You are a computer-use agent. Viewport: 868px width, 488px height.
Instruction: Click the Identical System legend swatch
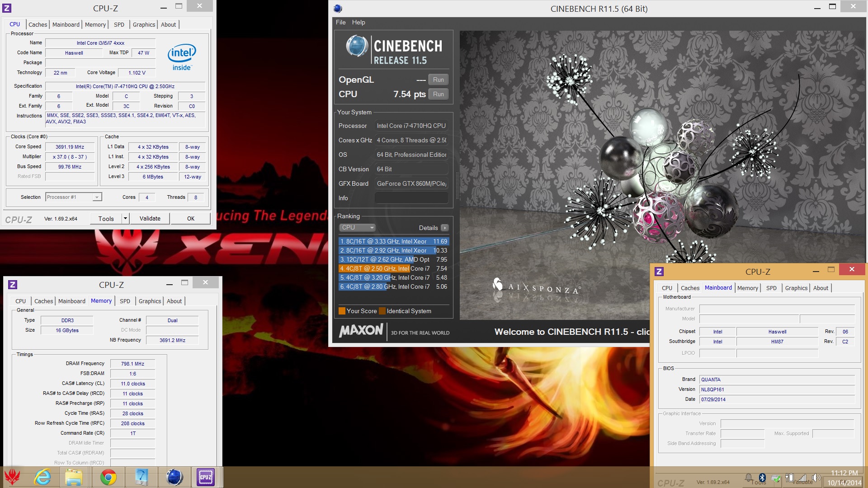coord(382,311)
